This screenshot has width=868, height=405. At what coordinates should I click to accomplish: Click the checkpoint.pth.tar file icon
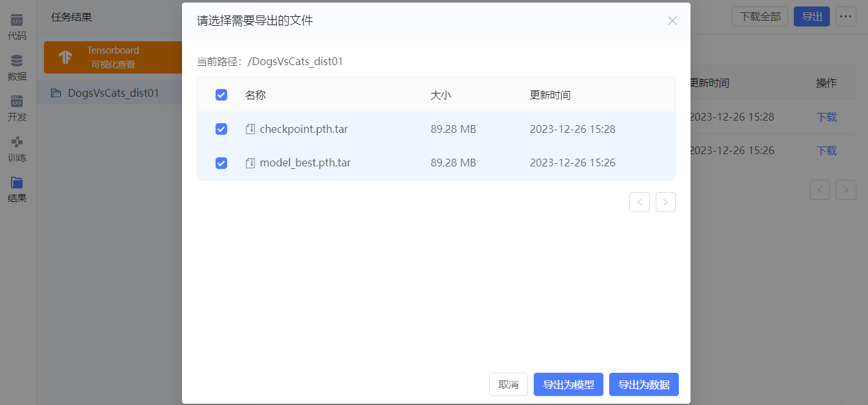(x=250, y=129)
